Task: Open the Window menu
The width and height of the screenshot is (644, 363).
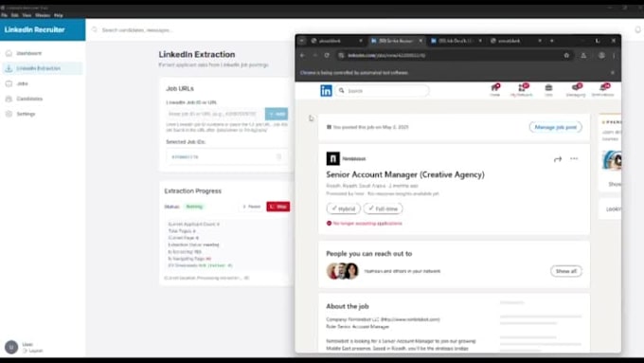Action: tap(43, 15)
